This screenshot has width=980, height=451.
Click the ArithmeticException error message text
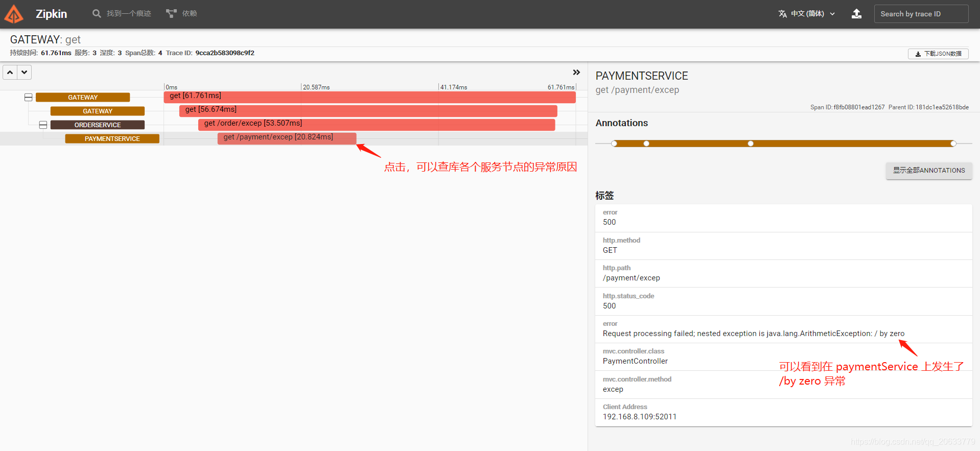pyautogui.click(x=754, y=334)
